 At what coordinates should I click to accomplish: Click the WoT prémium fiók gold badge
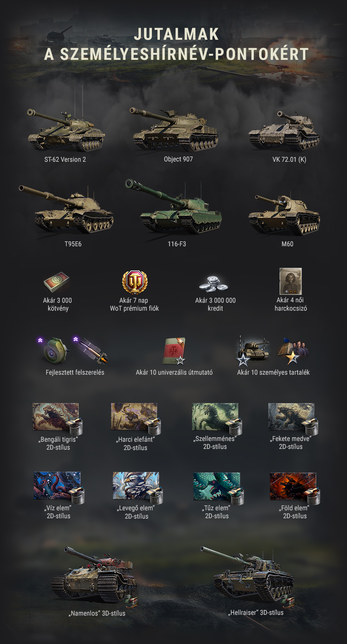[x=134, y=282]
